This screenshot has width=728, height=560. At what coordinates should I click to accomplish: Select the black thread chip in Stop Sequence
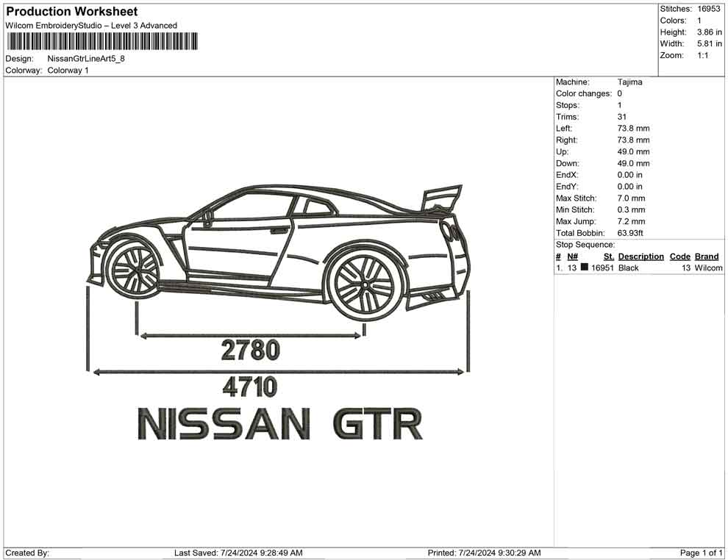point(584,268)
